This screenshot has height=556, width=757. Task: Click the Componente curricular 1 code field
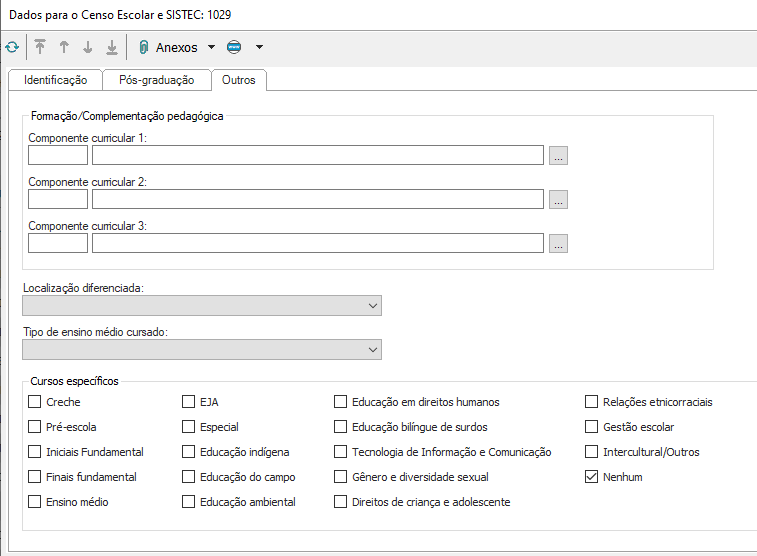point(58,155)
